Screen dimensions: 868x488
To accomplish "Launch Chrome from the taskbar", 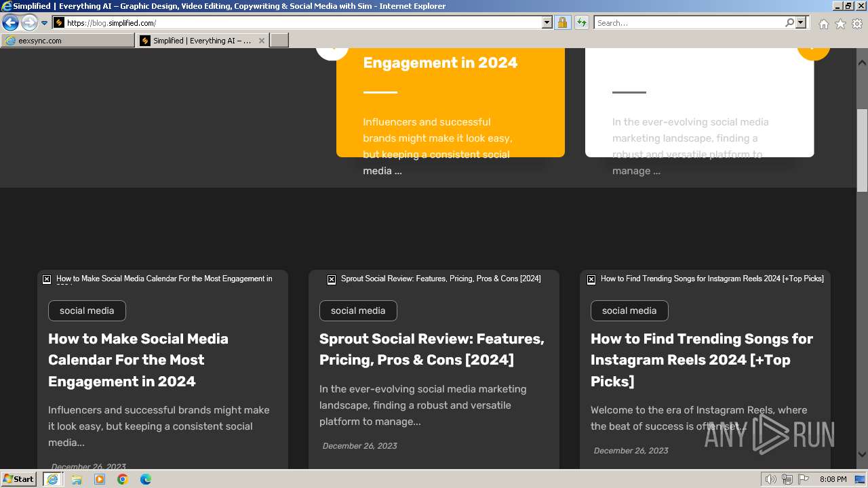I will click(123, 479).
